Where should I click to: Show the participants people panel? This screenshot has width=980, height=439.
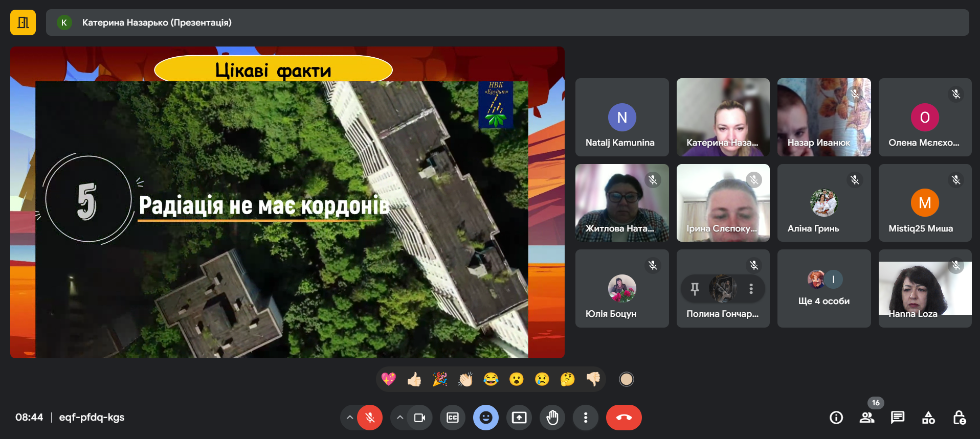[867, 418]
